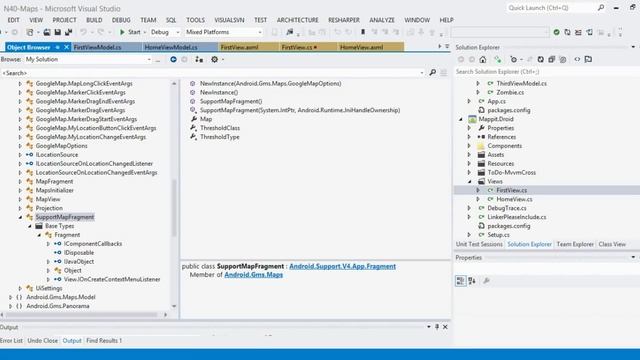Open the document tabs overflow dropdown

click(x=447, y=47)
